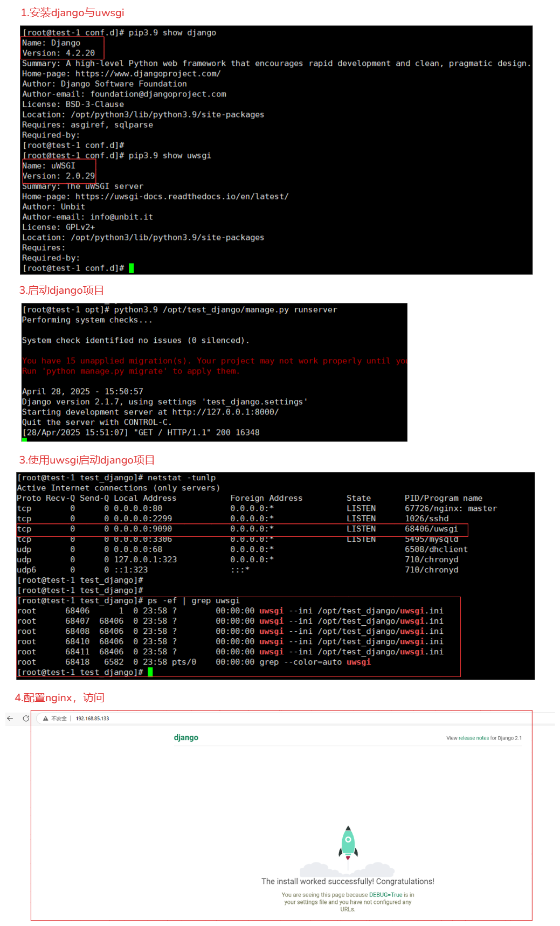Click 'Performing system checks...' line
Viewport: 560px width, 926px height.
pos(87,320)
